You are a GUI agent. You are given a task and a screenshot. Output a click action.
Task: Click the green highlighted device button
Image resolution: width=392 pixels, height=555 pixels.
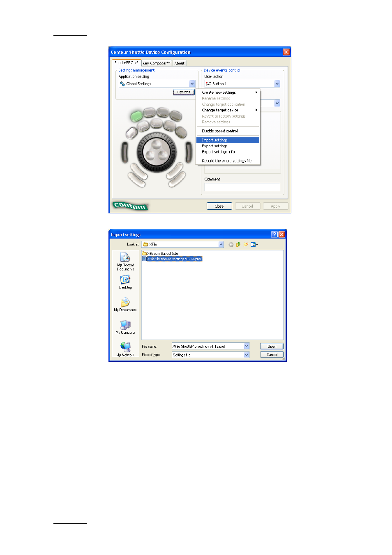pos(136,116)
